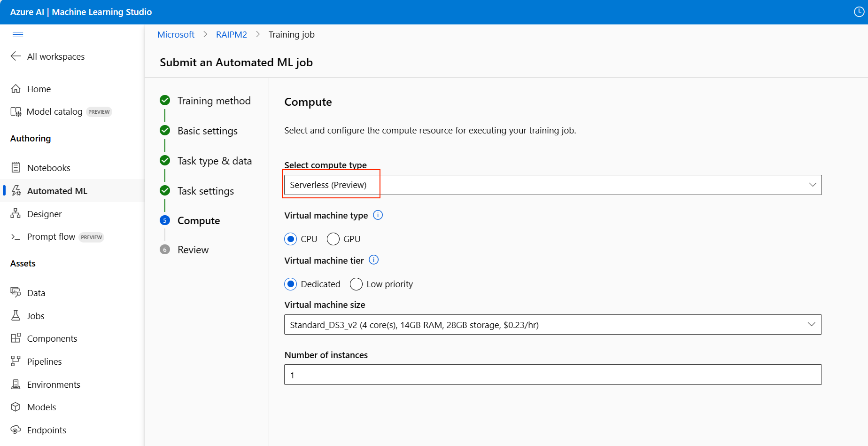
Task: Click the Models cube icon
Action: [x=16, y=407]
